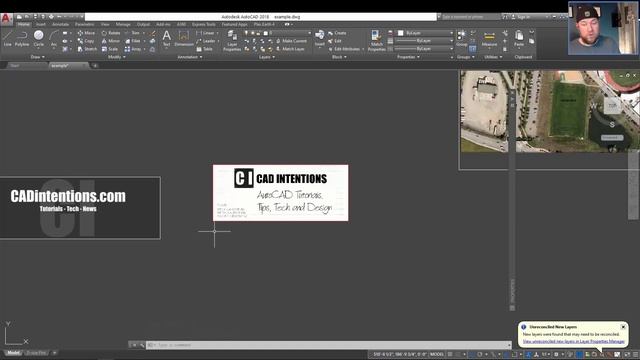This screenshot has height=360, width=640.
Task: Select the Polyline tool
Action: [x=22, y=39]
